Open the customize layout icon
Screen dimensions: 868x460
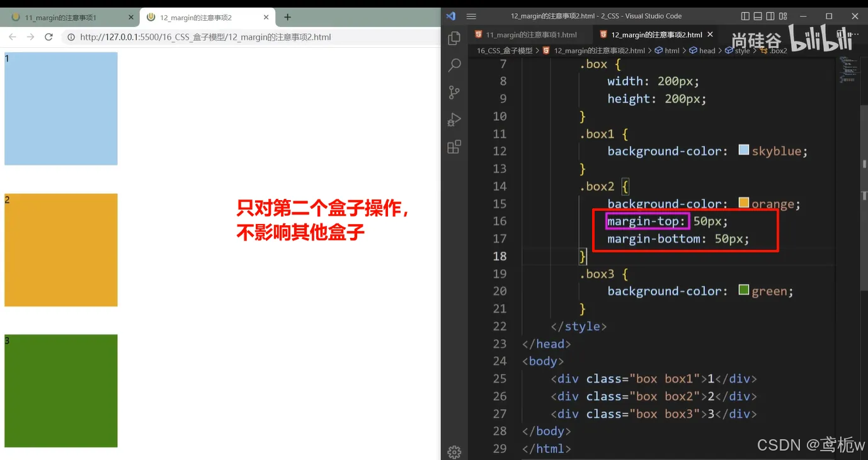pos(783,16)
